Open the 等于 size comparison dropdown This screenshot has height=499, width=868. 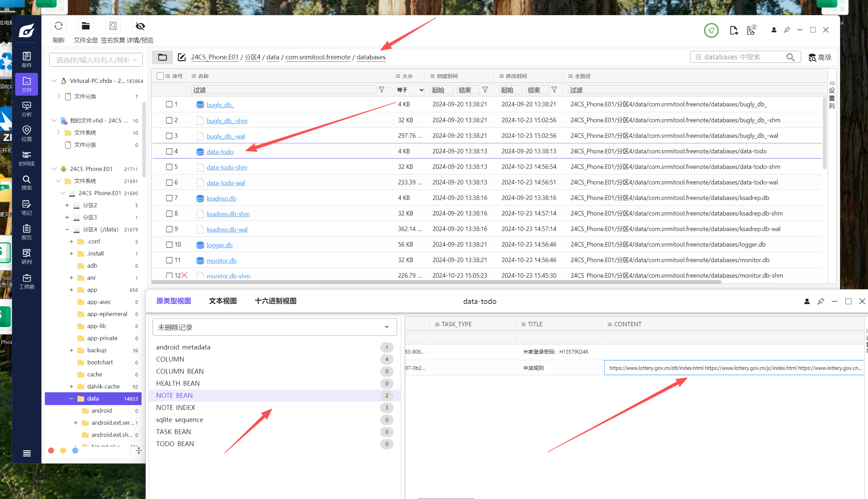pyautogui.click(x=410, y=90)
